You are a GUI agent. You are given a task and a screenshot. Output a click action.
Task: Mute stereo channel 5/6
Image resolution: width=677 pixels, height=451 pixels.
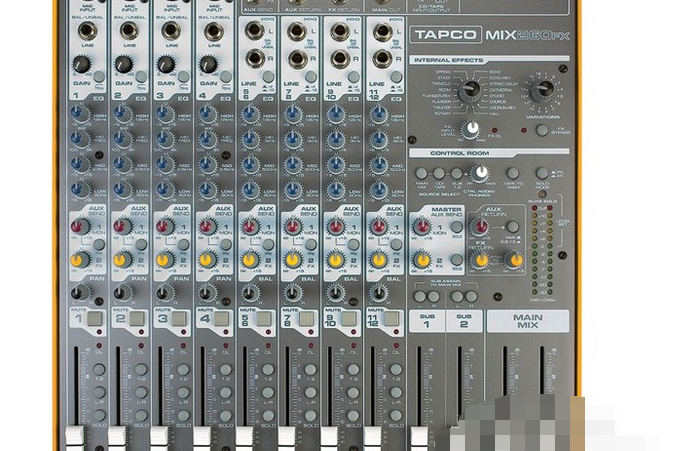point(264,319)
